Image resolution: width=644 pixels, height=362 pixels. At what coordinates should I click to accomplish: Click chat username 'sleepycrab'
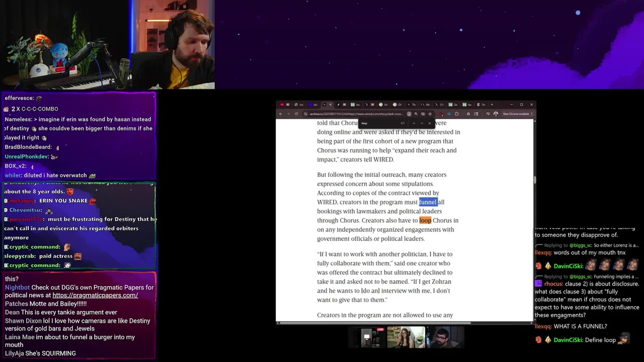pyautogui.click(x=20, y=256)
